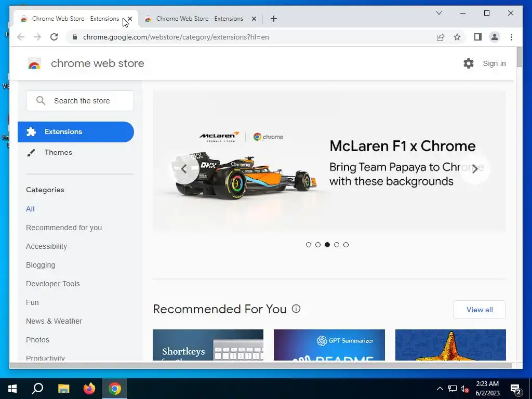
Task: Open taskbar search
Action: coord(37,389)
